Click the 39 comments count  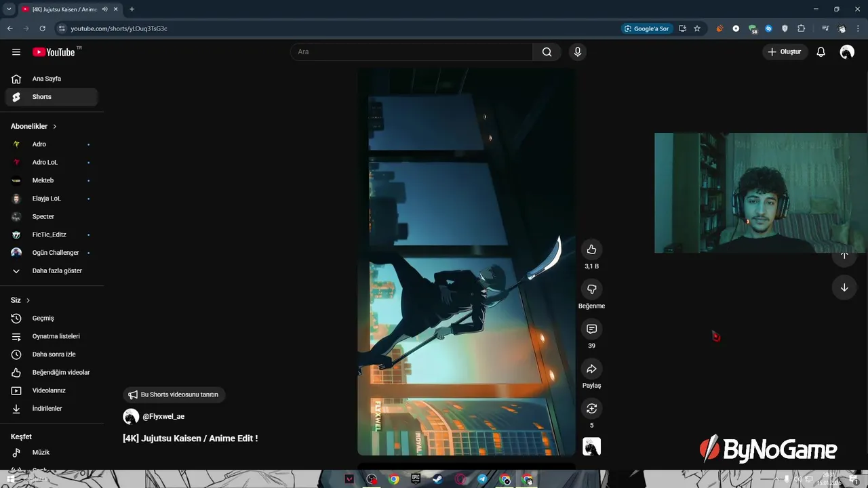(x=591, y=346)
